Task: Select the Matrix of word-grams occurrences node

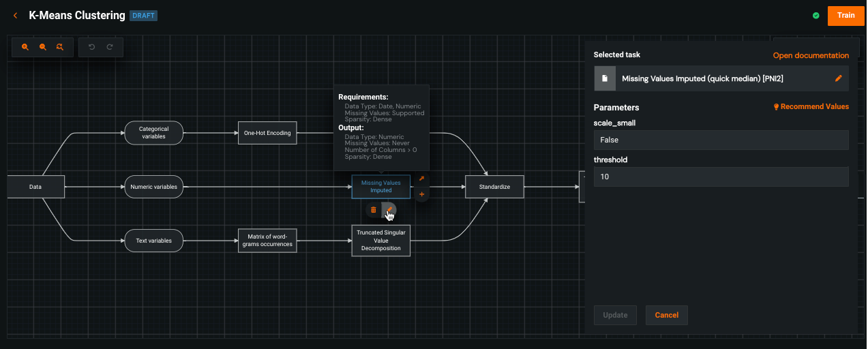Action: point(267,241)
